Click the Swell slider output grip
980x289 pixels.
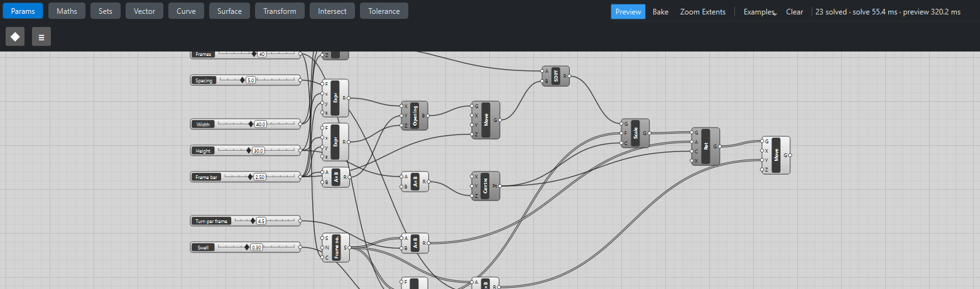(x=300, y=248)
